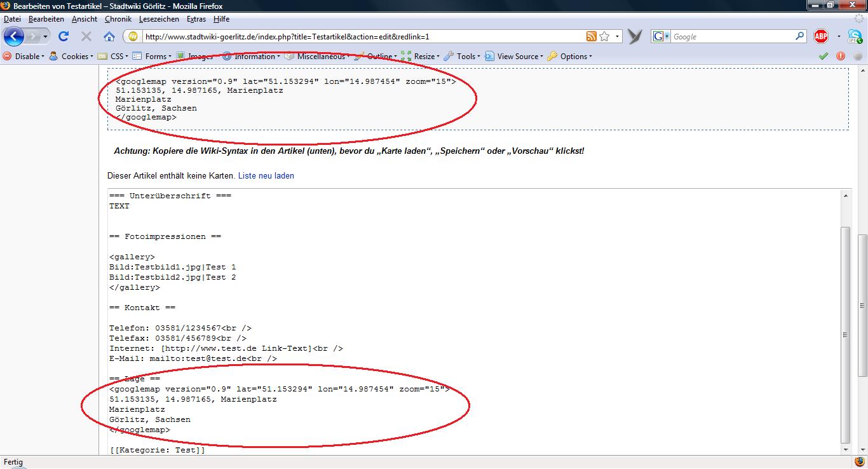Go to the Firefox Home page icon
868x469 pixels.
109,37
